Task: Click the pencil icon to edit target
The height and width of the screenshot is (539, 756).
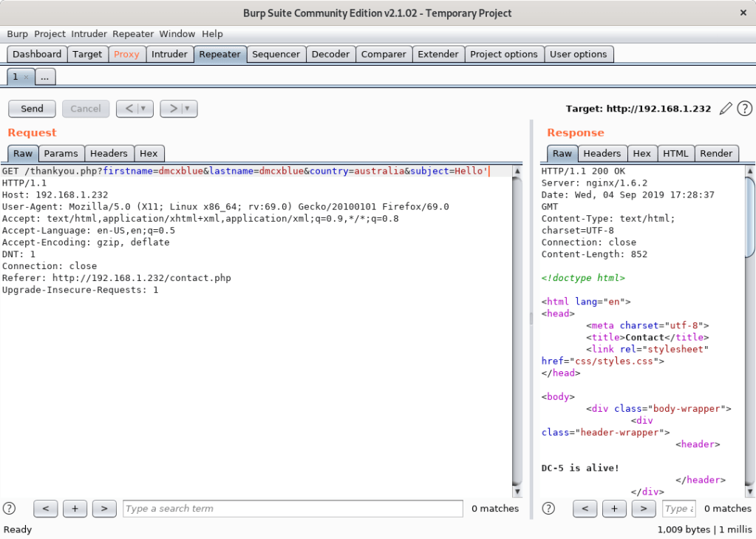Action: coord(726,109)
